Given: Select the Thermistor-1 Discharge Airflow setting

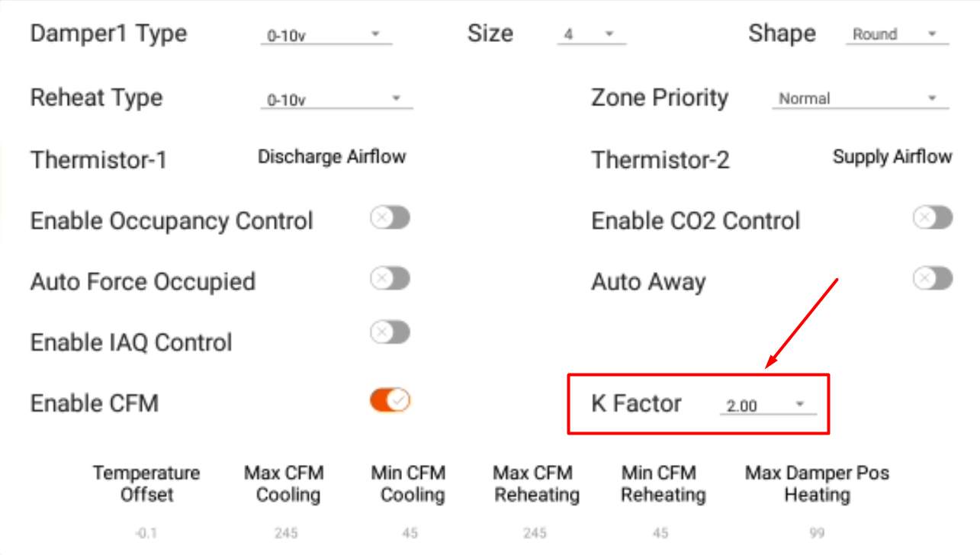Looking at the screenshot, I should pos(332,157).
